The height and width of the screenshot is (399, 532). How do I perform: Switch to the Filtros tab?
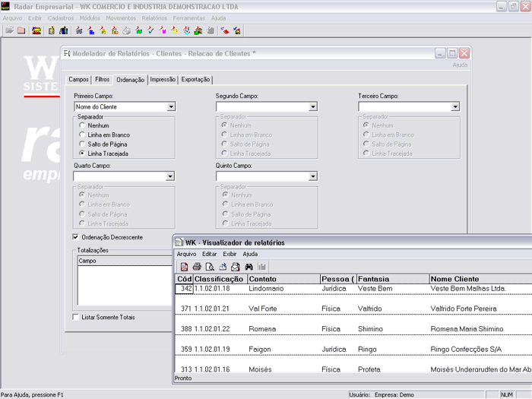tap(103, 79)
